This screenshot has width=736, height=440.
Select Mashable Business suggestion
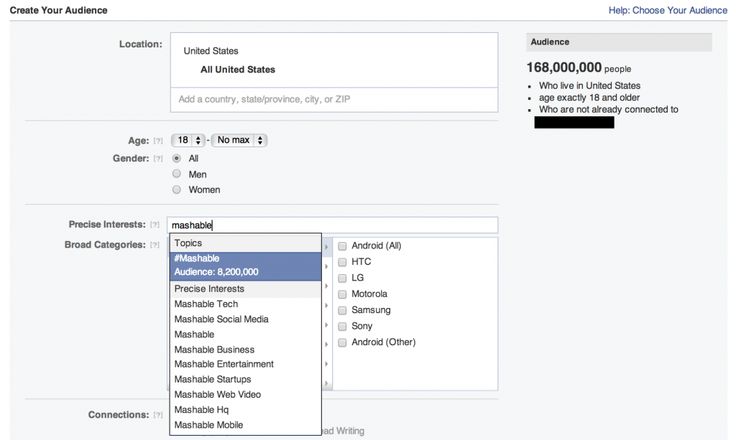point(245,349)
